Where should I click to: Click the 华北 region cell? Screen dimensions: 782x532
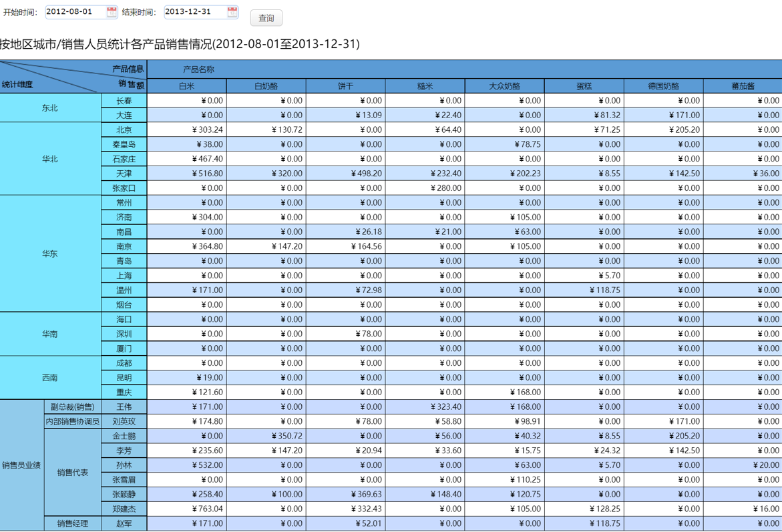[x=50, y=159]
